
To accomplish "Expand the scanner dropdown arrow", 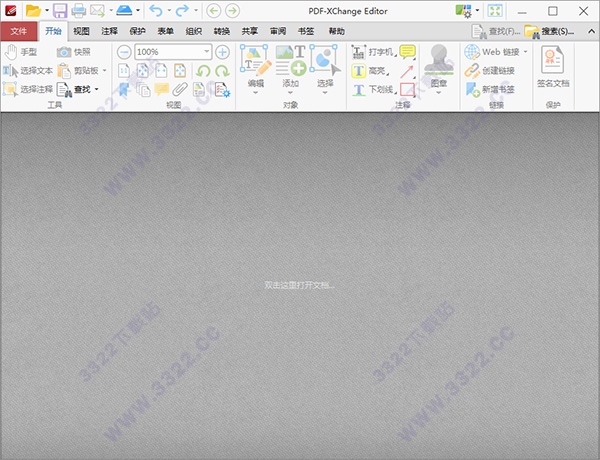I will pos(138,11).
